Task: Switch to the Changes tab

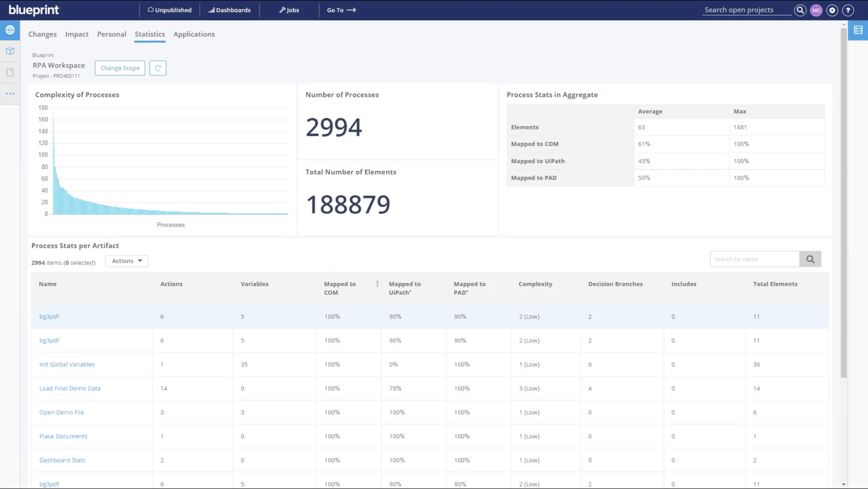Action: (x=42, y=34)
